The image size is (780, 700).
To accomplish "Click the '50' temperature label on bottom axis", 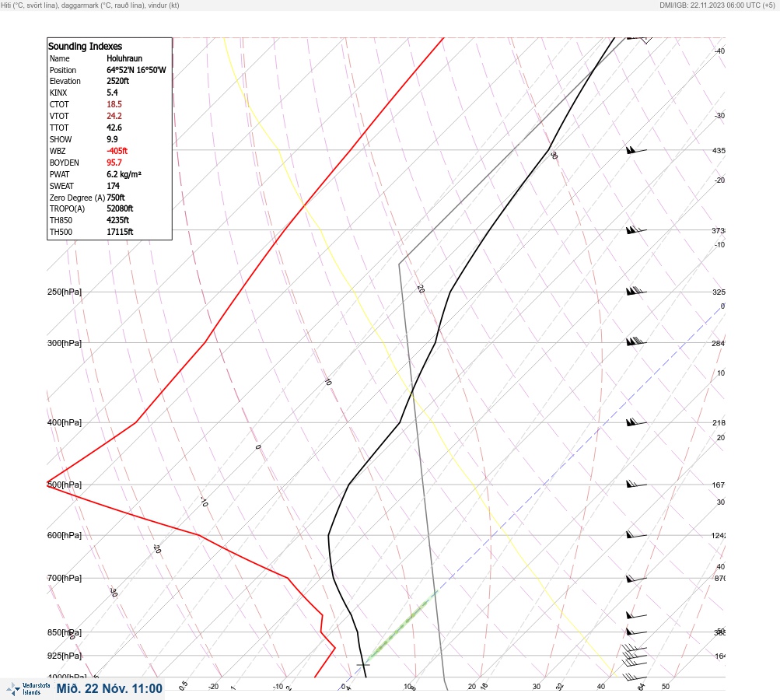I will click(x=666, y=687).
